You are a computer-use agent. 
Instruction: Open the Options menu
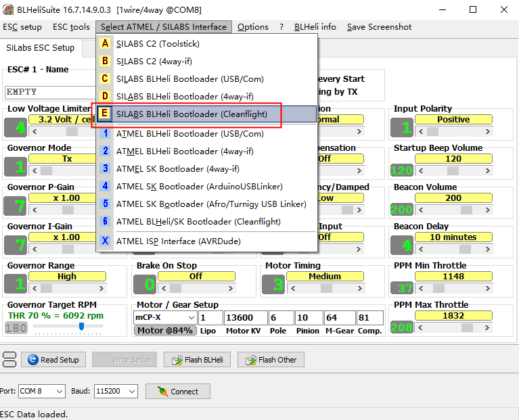point(253,27)
